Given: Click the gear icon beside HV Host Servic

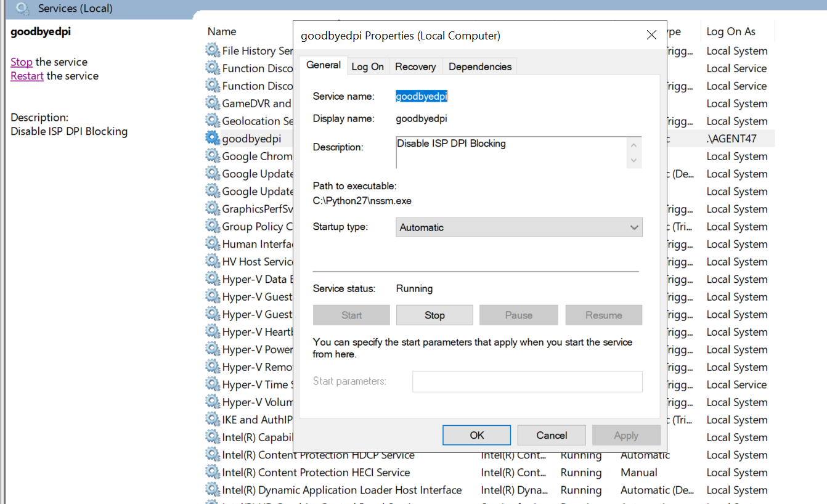Looking at the screenshot, I should coord(213,261).
